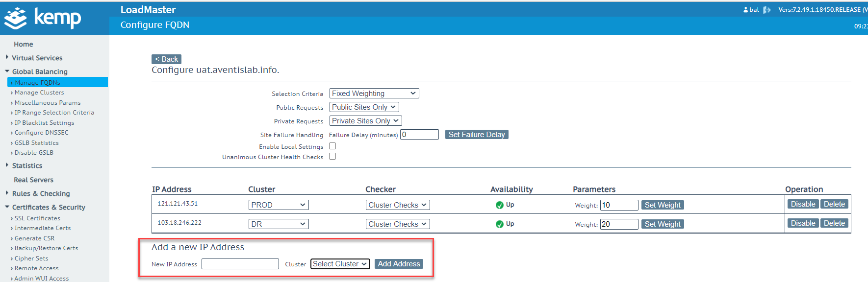
Task: Collapse Certificates & Security menu
Action: 48,207
